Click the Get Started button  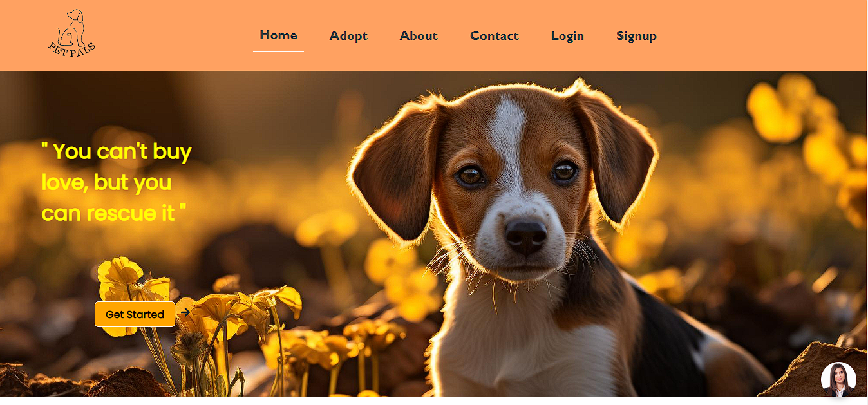pos(135,314)
